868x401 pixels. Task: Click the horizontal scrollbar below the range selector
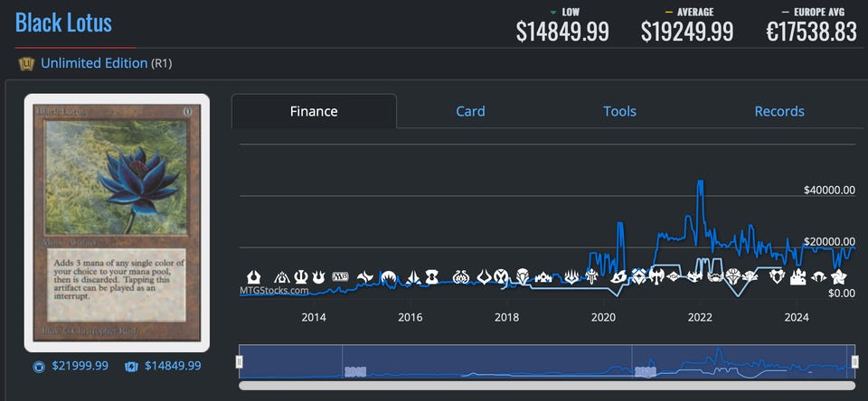coord(547,386)
